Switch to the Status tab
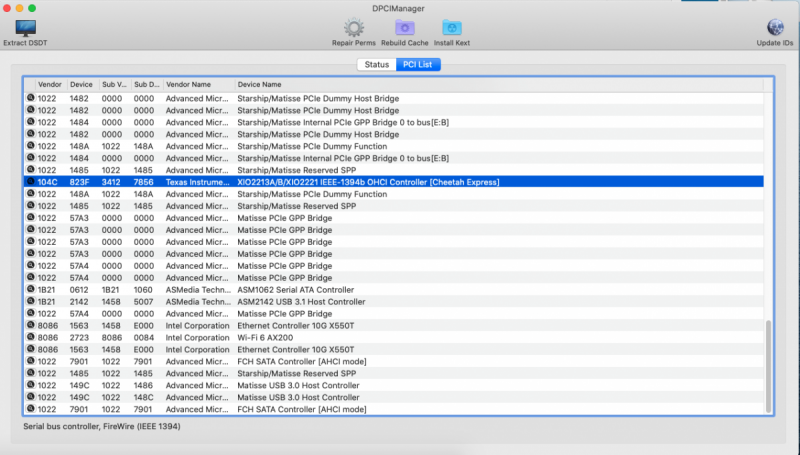 click(x=376, y=64)
